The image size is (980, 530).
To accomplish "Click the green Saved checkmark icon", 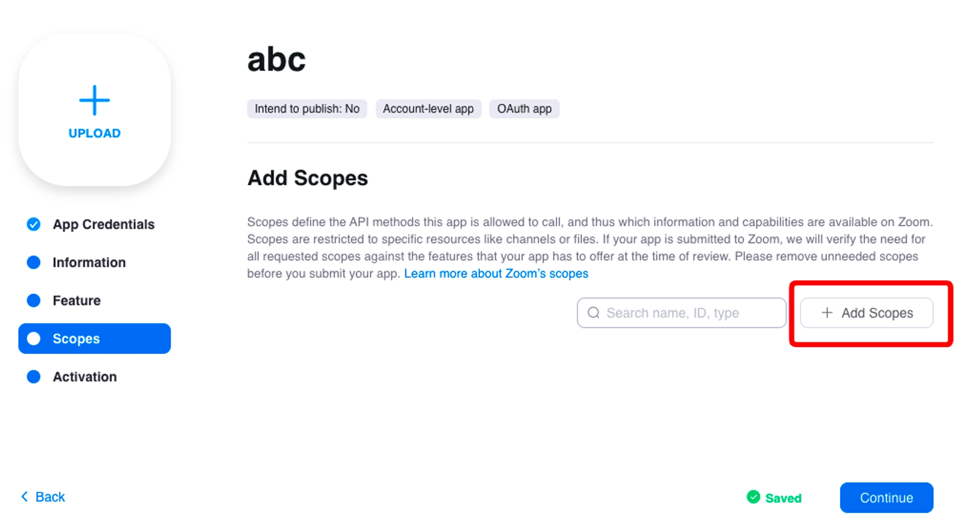I will pos(753,497).
